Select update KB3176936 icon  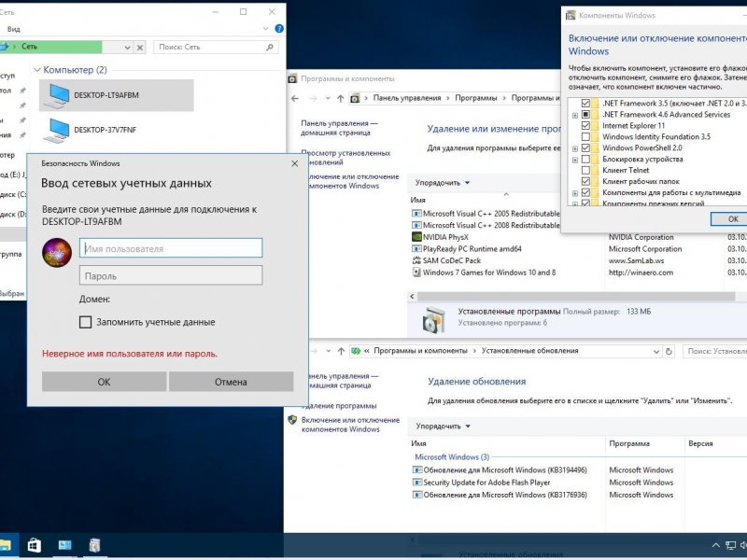click(x=416, y=495)
